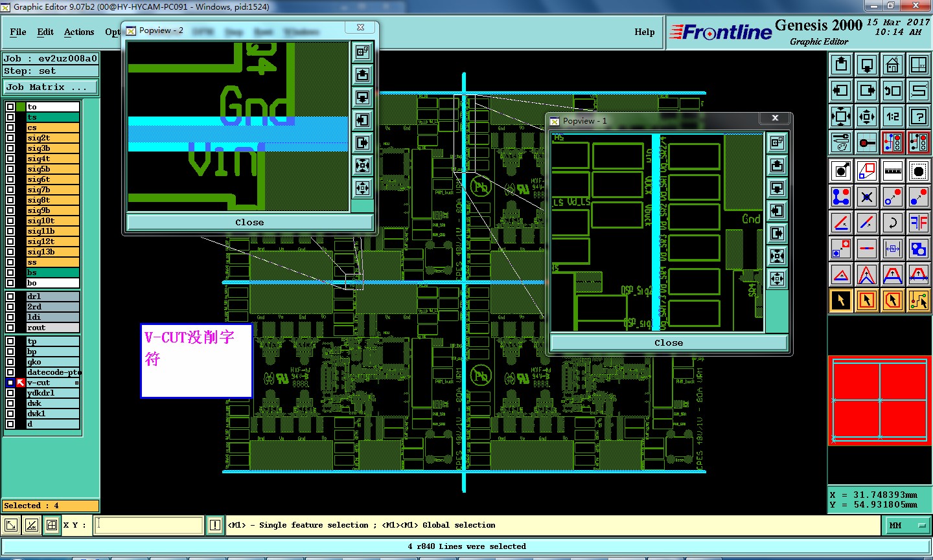Click the ruler measurement tool icon

(893, 171)
